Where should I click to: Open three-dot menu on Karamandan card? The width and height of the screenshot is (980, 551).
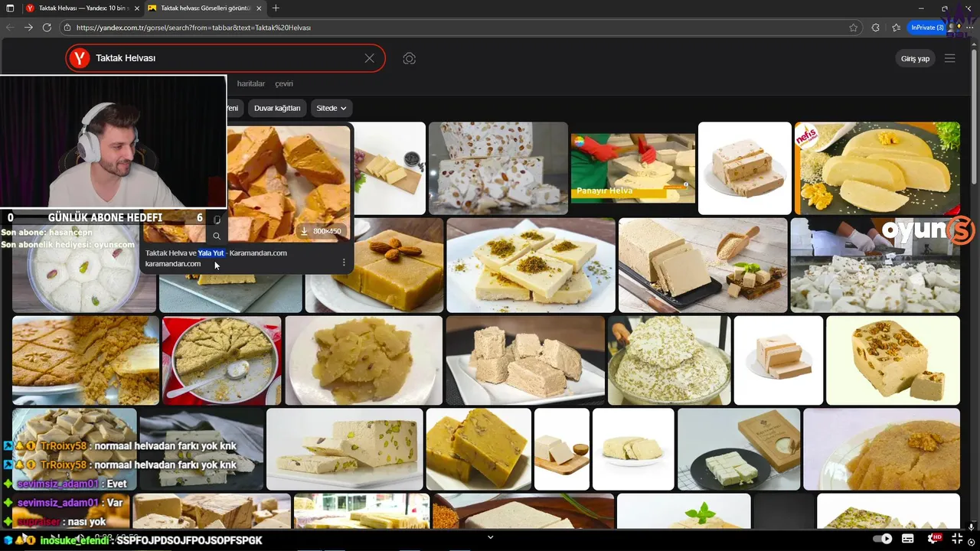tap(344, 262)
